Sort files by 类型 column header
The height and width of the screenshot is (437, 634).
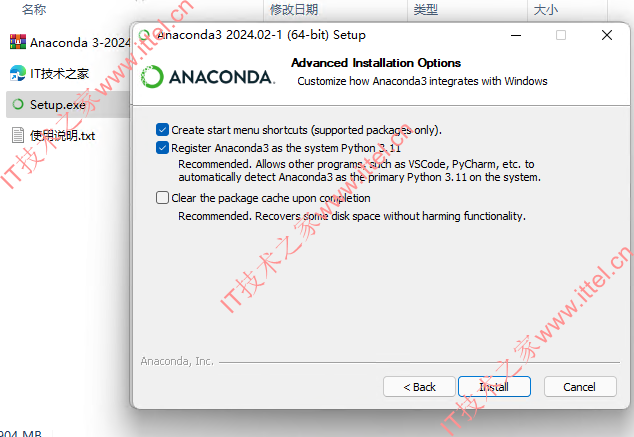(x=426, y=9)
